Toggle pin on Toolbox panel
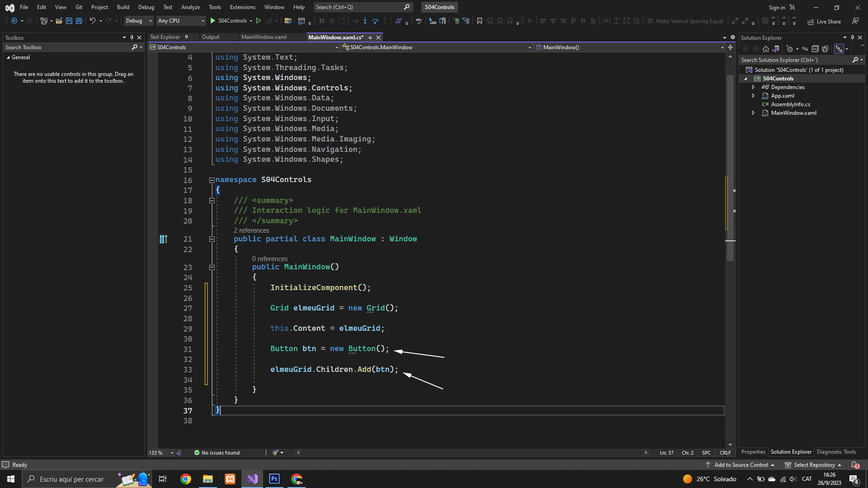 coord(132,38)
